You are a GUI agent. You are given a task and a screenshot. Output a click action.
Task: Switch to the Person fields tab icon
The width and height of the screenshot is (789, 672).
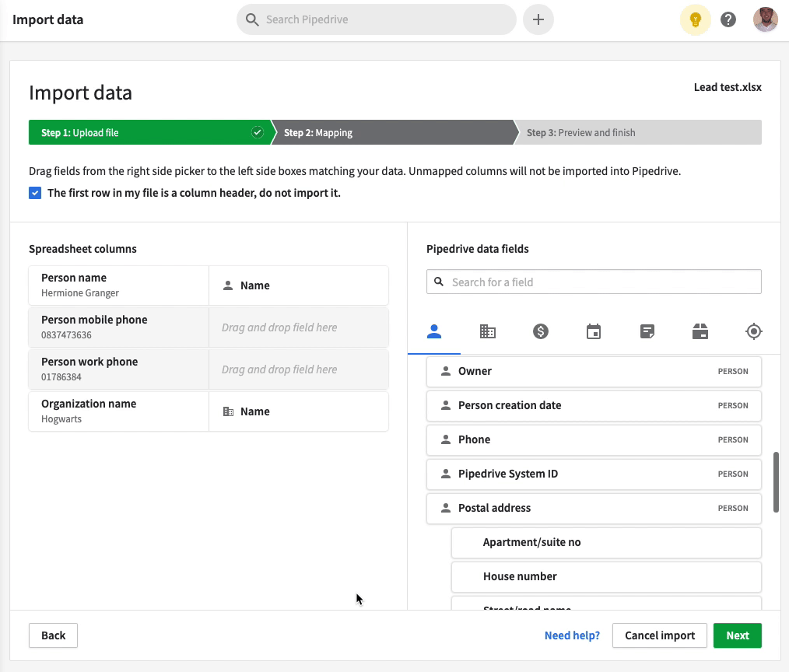(x=433, y=331)
